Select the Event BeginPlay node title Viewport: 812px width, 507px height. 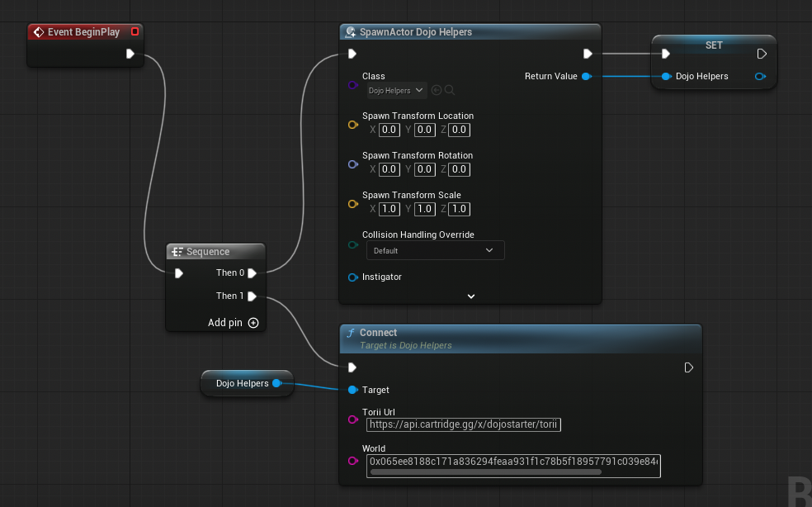(x=83, y=32)
